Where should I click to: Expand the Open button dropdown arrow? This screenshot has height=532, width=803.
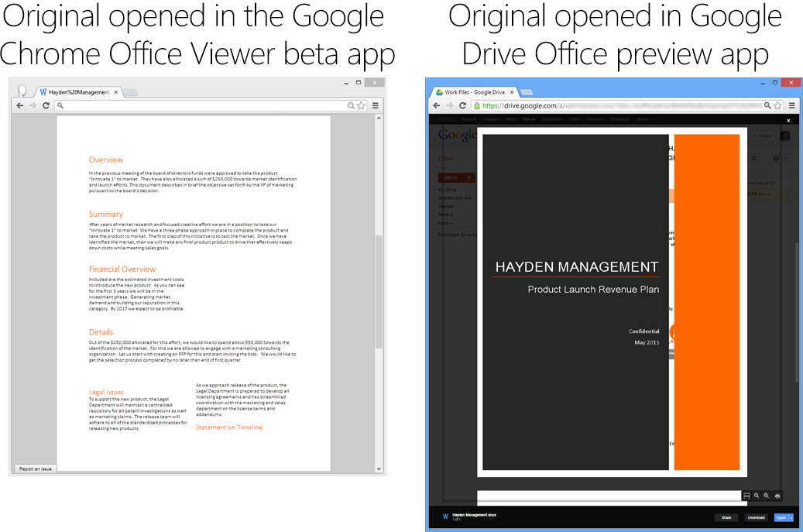click(x=791, y=517)
